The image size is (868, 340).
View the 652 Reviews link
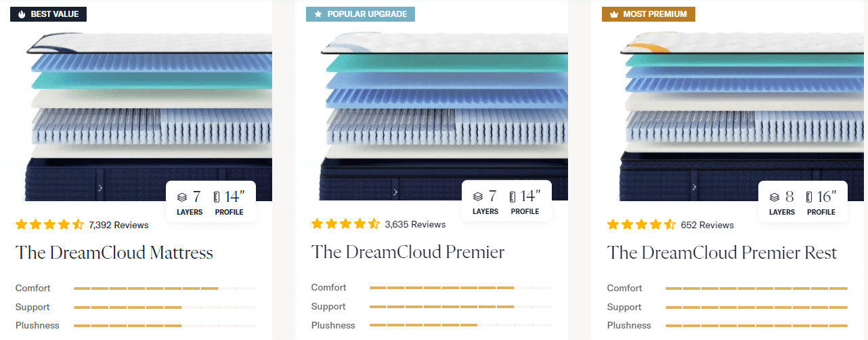point(707,225)
